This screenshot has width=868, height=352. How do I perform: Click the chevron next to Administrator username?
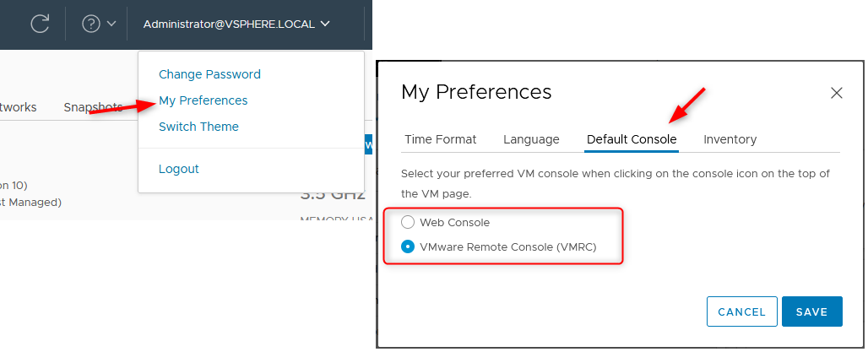pos(325,24)
